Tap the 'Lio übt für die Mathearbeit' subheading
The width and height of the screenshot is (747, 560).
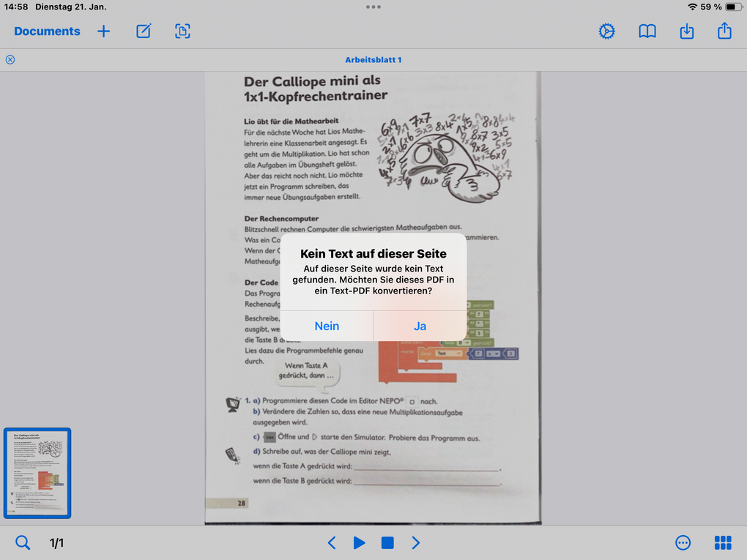point(291,121)
